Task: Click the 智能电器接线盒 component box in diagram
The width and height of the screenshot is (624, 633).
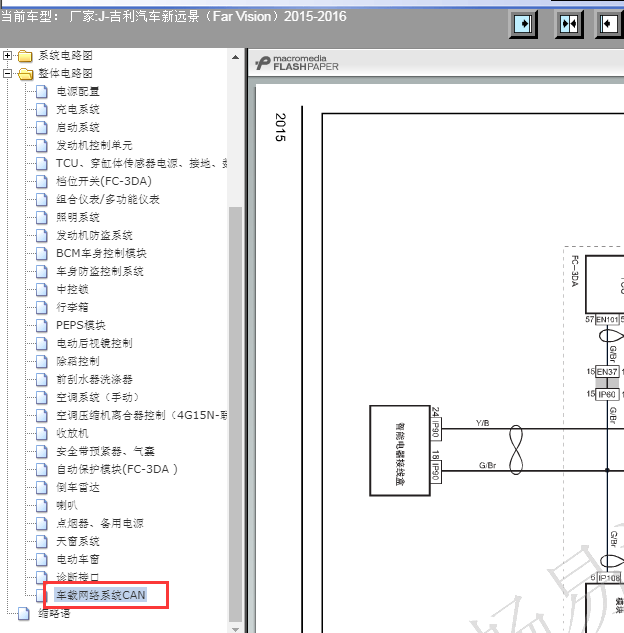Action: 400,451
